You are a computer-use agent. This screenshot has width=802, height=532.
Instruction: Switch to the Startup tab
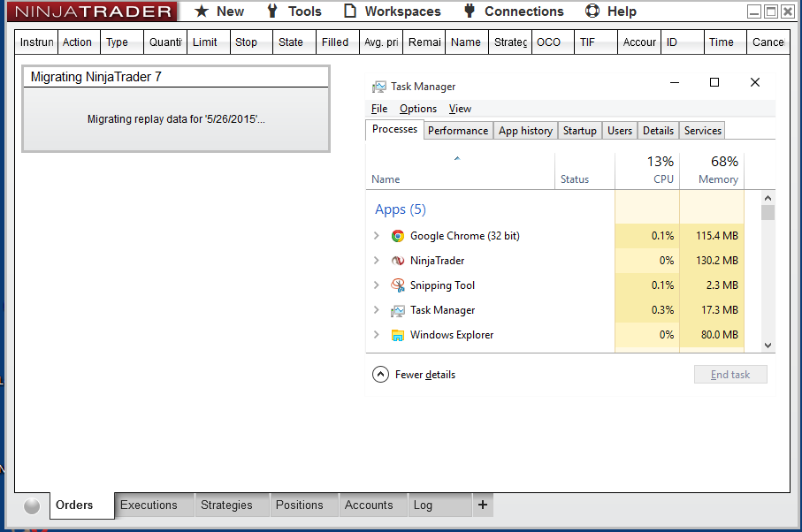point(579,131)
